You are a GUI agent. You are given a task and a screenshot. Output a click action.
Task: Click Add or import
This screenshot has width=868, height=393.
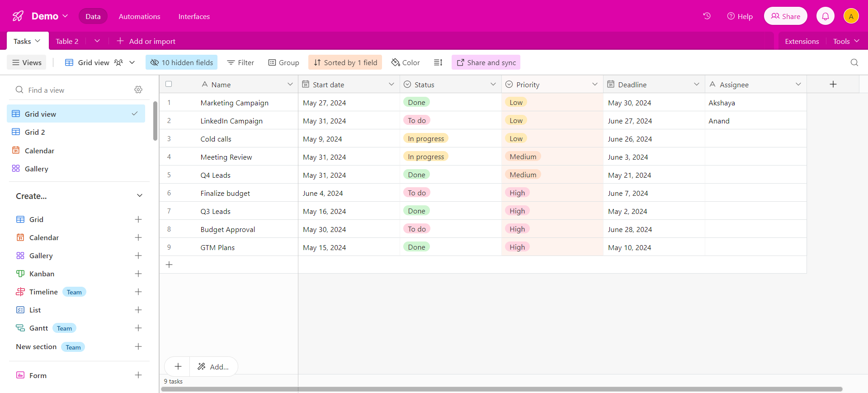click(146, 41)
